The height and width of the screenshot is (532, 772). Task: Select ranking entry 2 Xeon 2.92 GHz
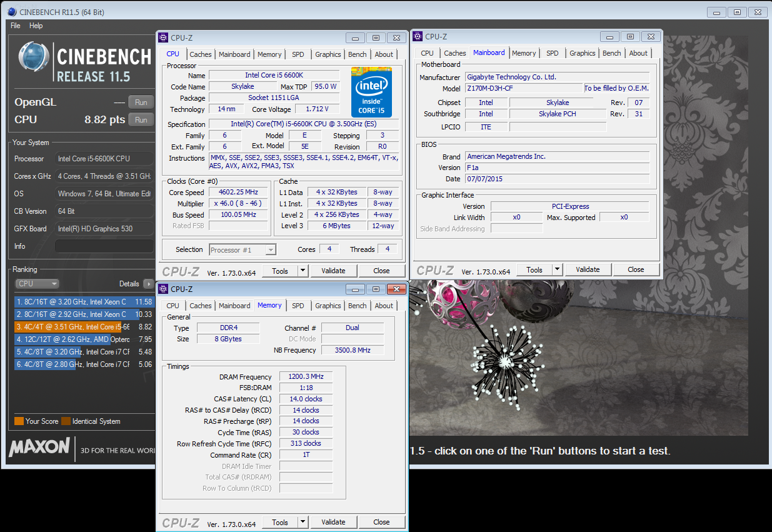click(x=84, y=314)
